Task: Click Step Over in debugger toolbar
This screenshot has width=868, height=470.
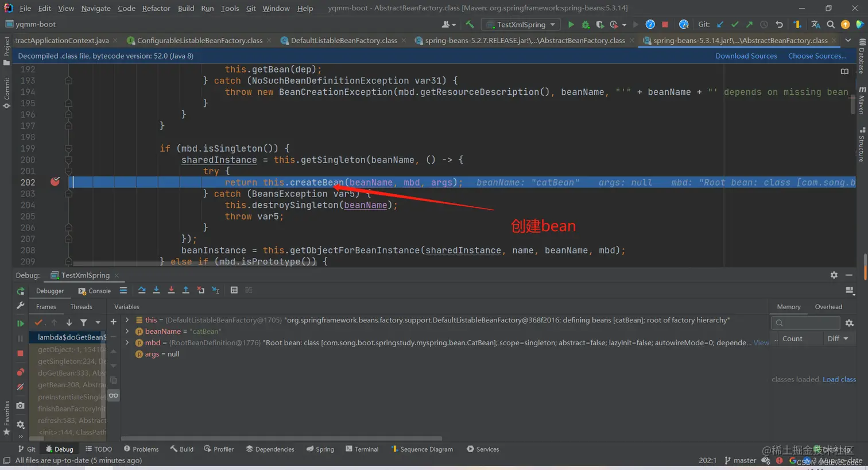Action: click(142, 290)
